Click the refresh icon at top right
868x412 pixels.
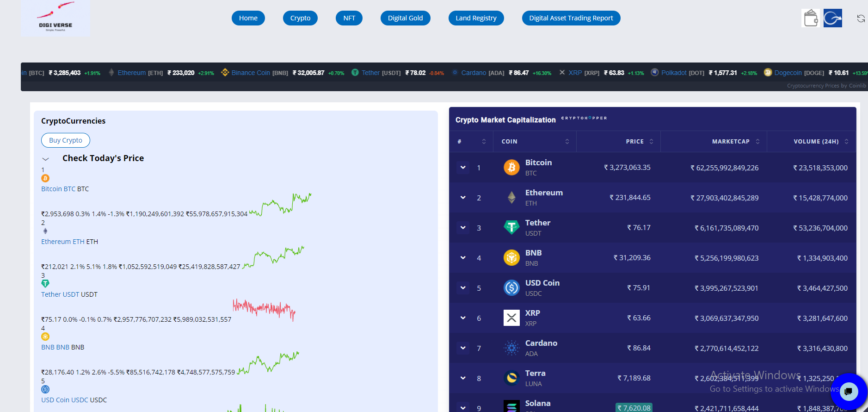tap(861, 19)
